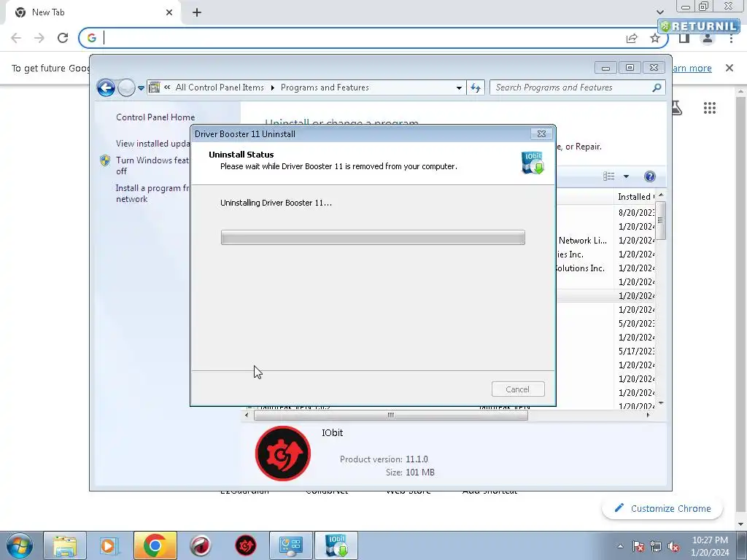Click the Chrome back arrow
This screenshot has width=747, height=560.
(16, 38)
